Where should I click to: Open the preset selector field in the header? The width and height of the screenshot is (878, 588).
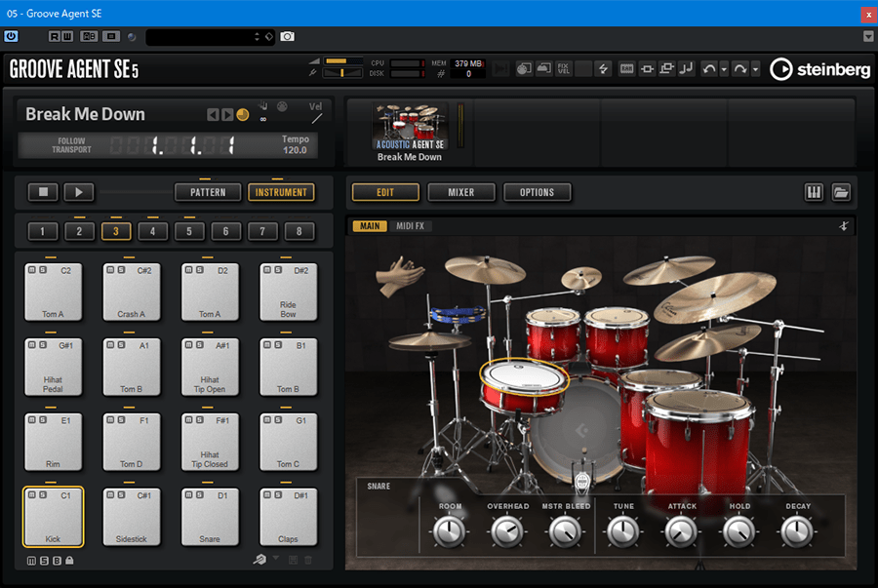[210, 37]
